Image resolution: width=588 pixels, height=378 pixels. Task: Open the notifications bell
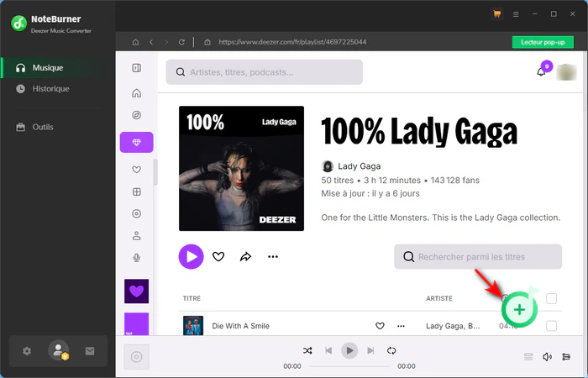tap(541, 72)
